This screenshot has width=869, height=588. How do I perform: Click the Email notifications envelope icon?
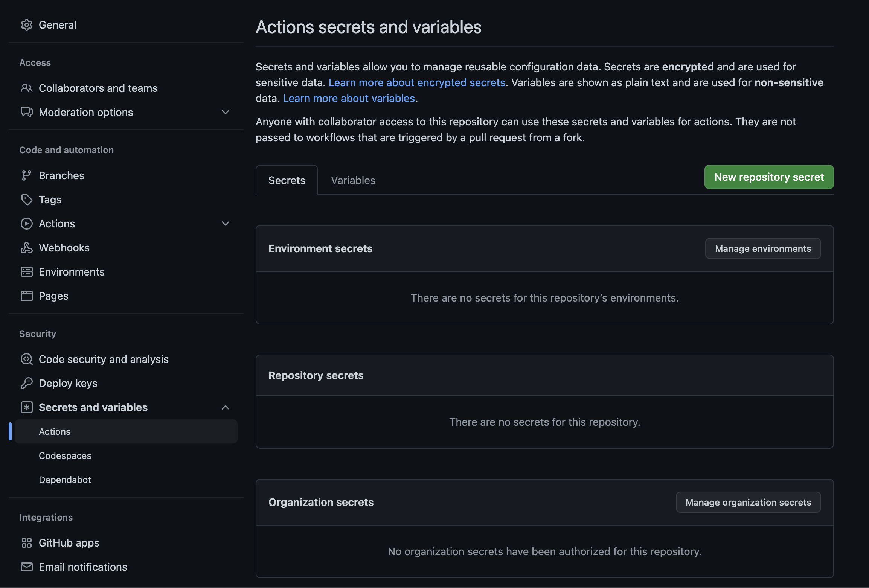(x=26, y=567)
